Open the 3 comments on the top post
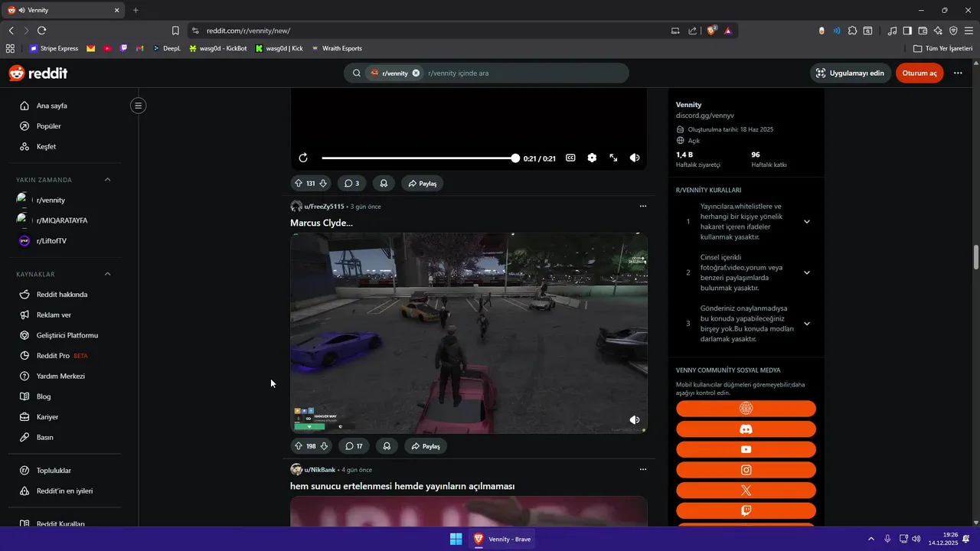 (351, 184)
